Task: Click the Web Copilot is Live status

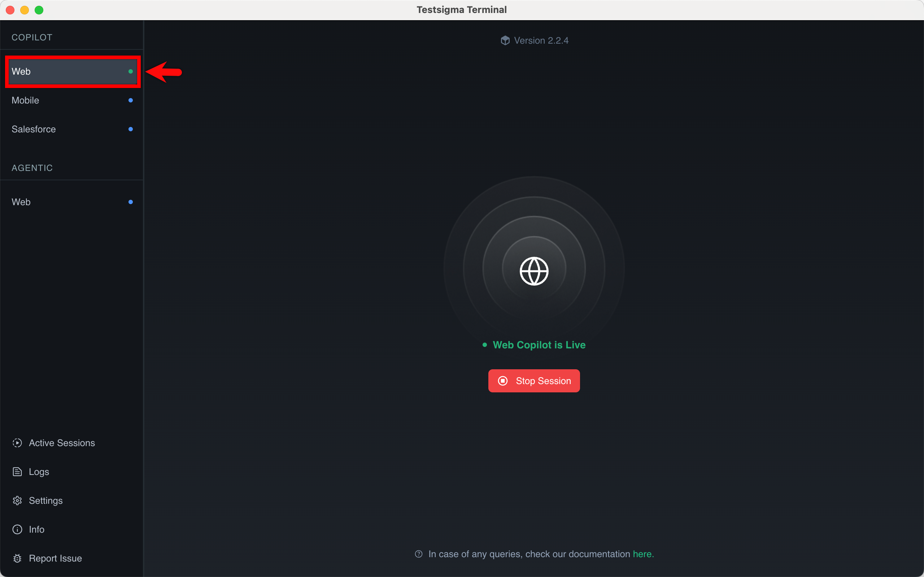Action: [x=539, y=345]
